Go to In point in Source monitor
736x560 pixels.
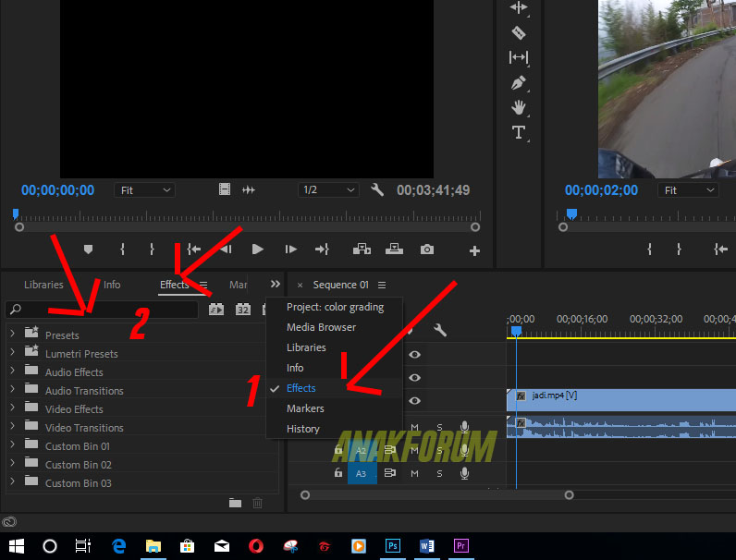[193, 250]
